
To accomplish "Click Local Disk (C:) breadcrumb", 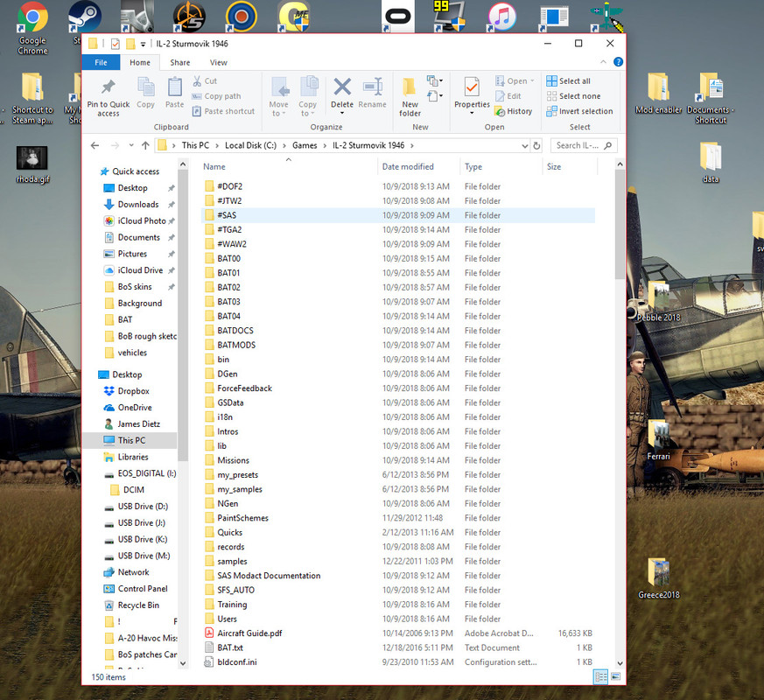I will pyautogui.click(x=250, y=145).
